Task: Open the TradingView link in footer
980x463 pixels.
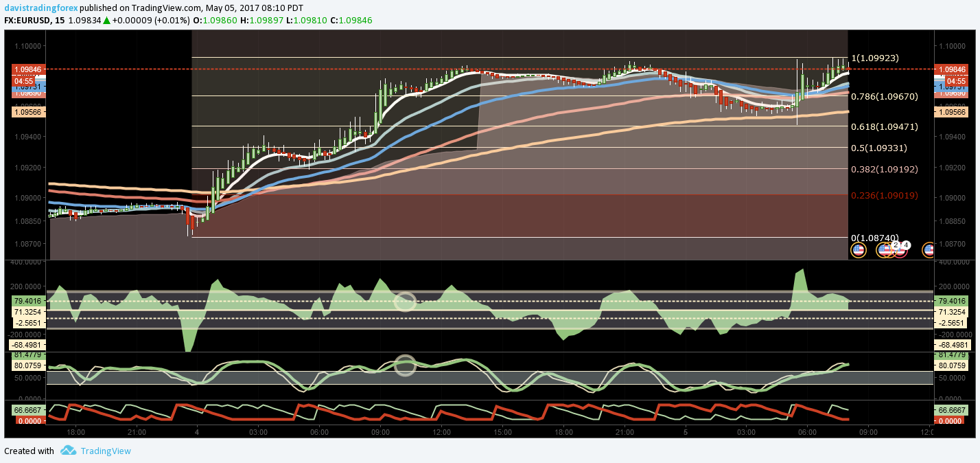Action: click(106, 451)
